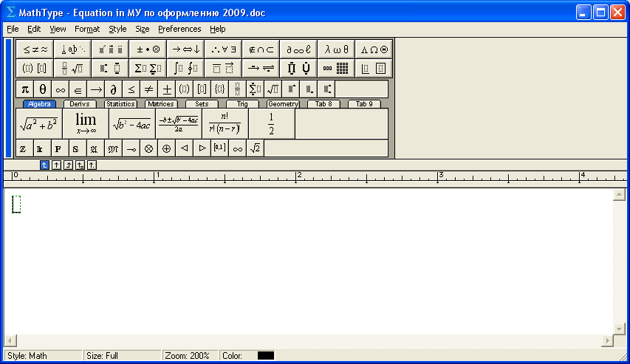Open the Size menu
The width and height of the screenshot is (630, 364).
pos(143,29)
